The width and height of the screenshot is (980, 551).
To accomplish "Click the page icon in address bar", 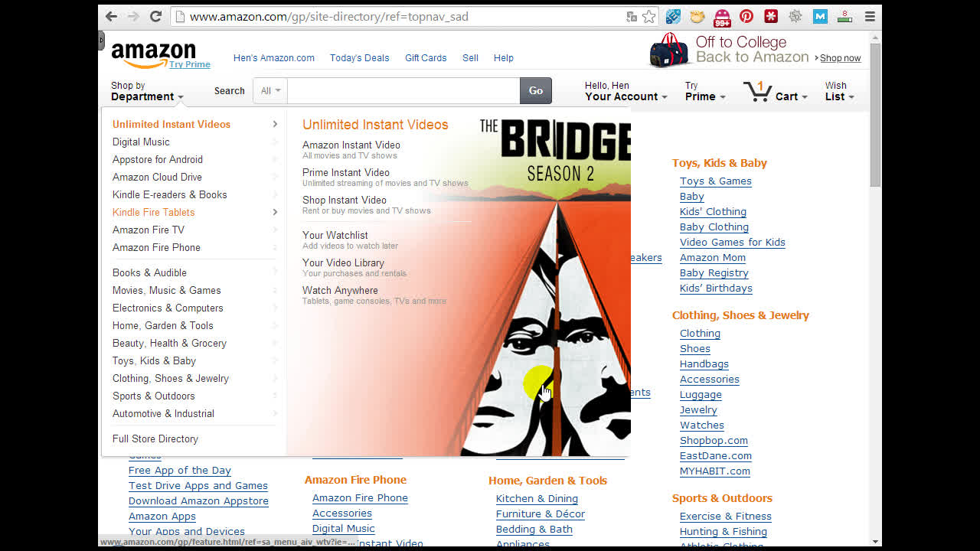I will point(178,16).
